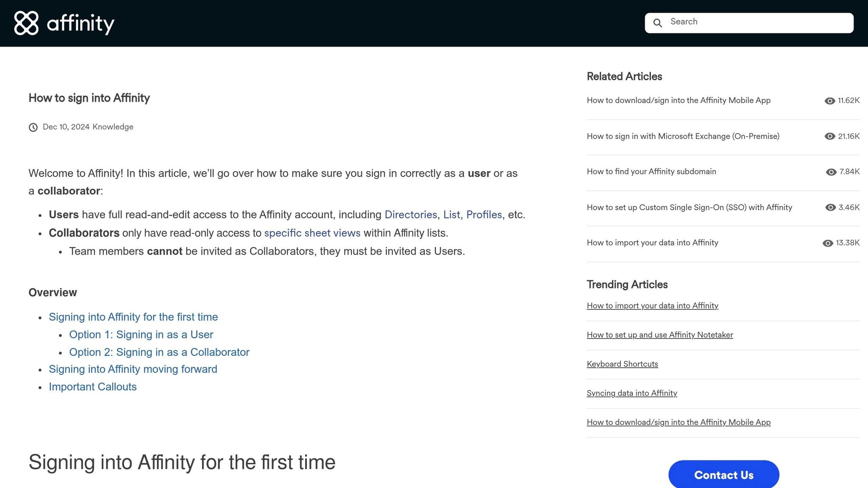Viewport: 868px width, 488px height.
Task: Click the search magnifier icon
Action: [657, 23]
